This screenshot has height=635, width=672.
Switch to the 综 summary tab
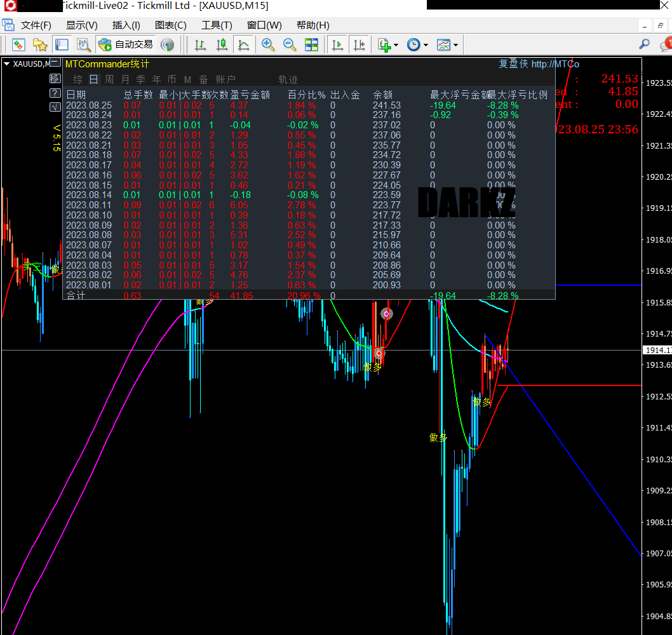point(77,79)
